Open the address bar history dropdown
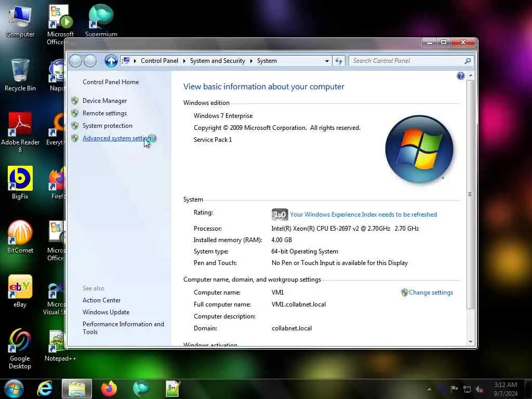This screenshot has height=399, width=532. (327, 61)
